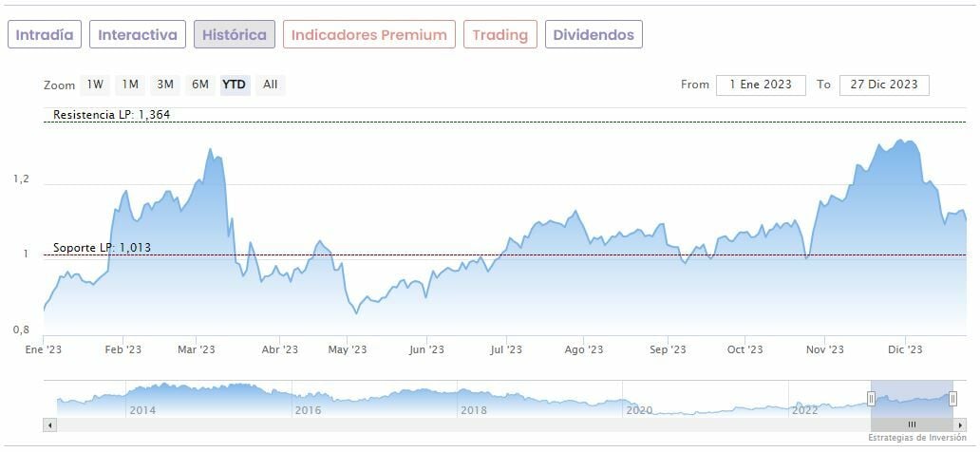Click the scrollbar right arrow
The width and height of the screenshot is (980, 452).
coord(960,424)
